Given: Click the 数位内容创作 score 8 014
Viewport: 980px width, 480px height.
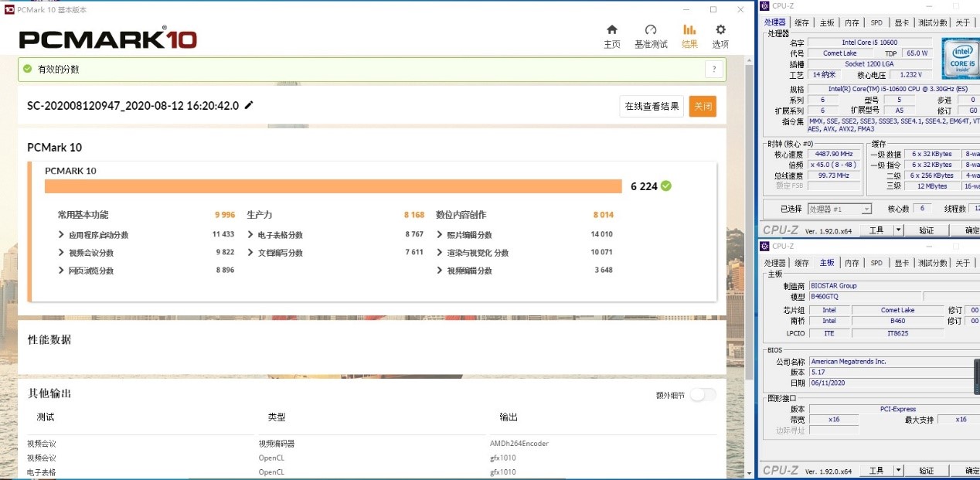Looking at the screenshot, I should [603, 215].
